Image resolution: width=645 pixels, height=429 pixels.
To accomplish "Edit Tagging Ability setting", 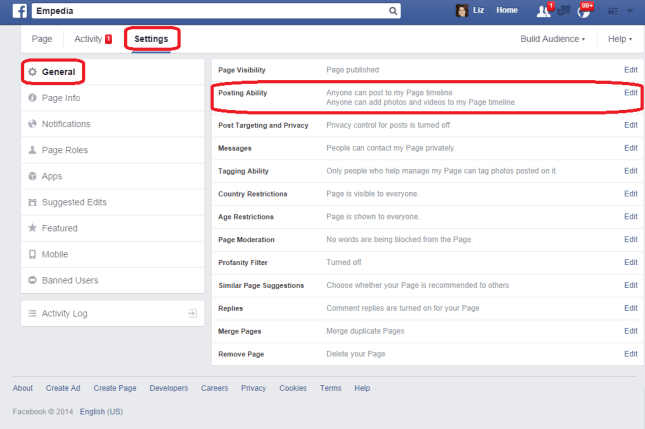I will [x=631, y=171].
